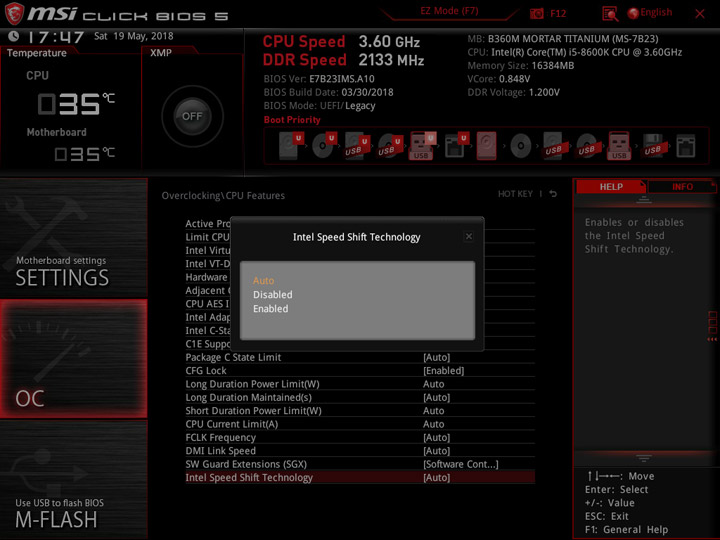The image size is (720, 540).
Task: Click the Overclocking\CPU Features breadcrumb
Action: (223, 196)
